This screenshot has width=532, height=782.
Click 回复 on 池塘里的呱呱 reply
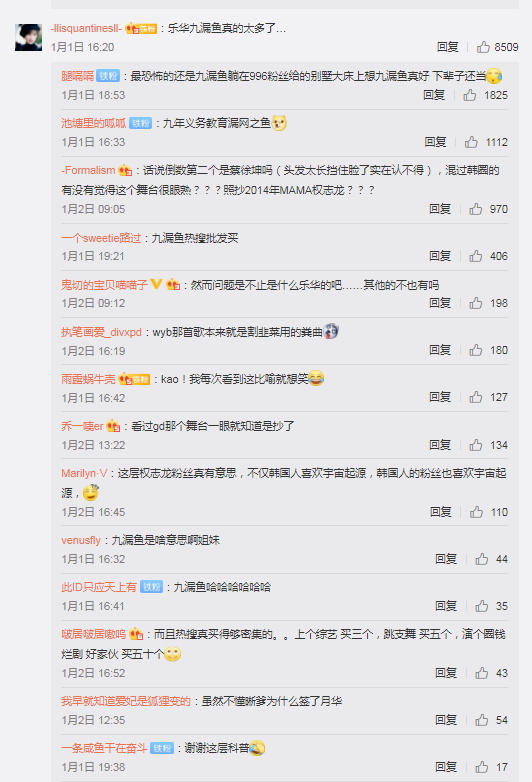435,142
